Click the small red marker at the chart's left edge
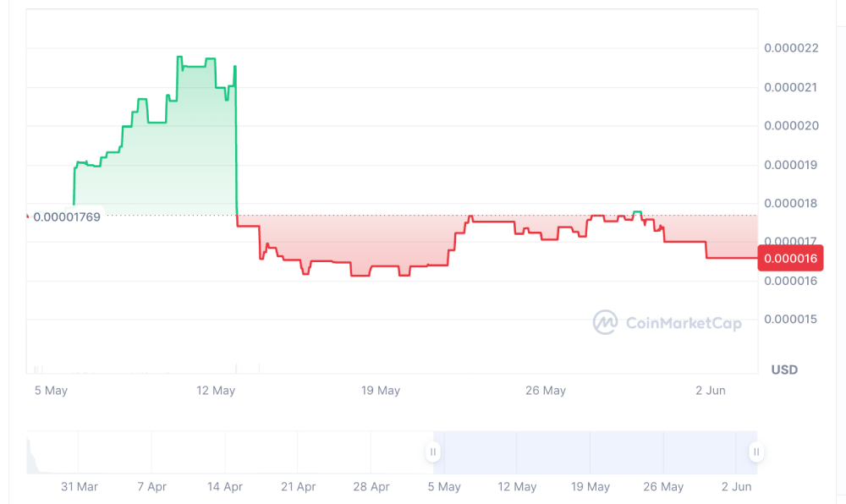 28,216
